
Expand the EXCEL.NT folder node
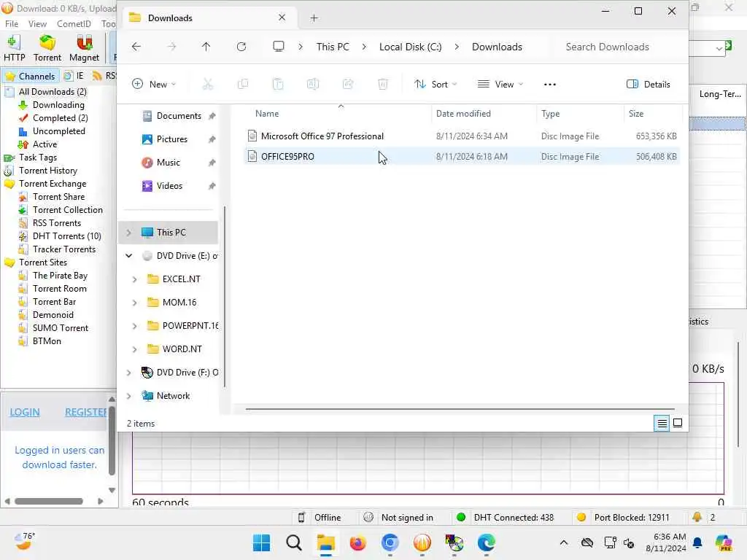134,279
